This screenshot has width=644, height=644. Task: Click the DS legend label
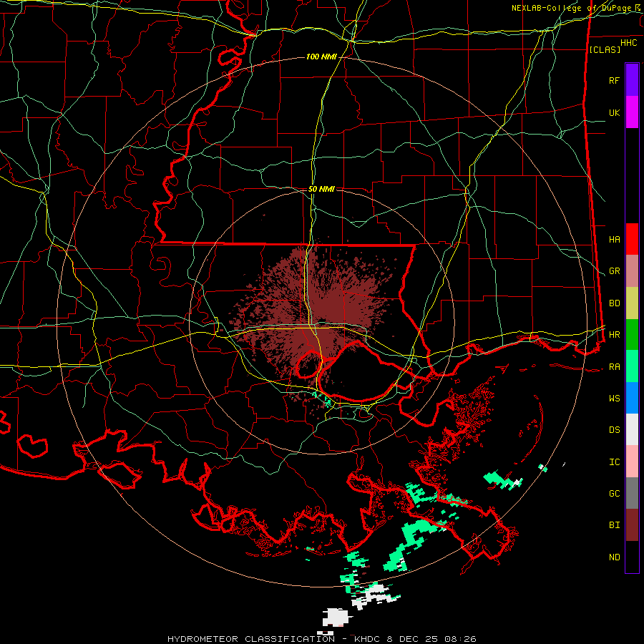(x=614, y=430)
